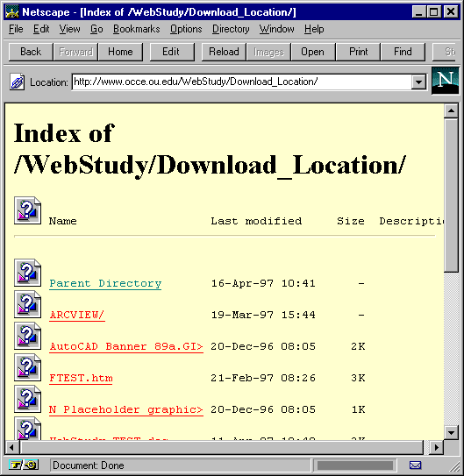Open the Edit menu

click(x=41, y=29)
